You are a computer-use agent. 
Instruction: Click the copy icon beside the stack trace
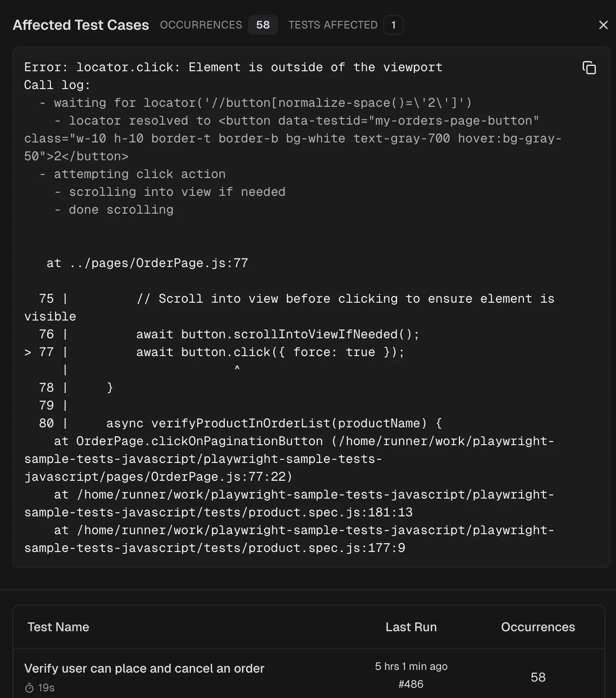pyautogui.click(x=588, y=68)
